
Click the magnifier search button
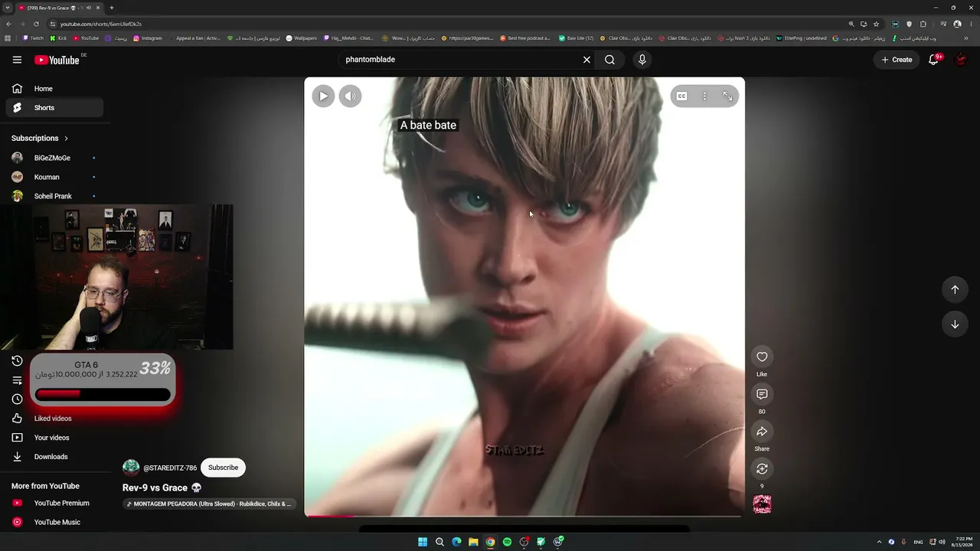[609, 60]
